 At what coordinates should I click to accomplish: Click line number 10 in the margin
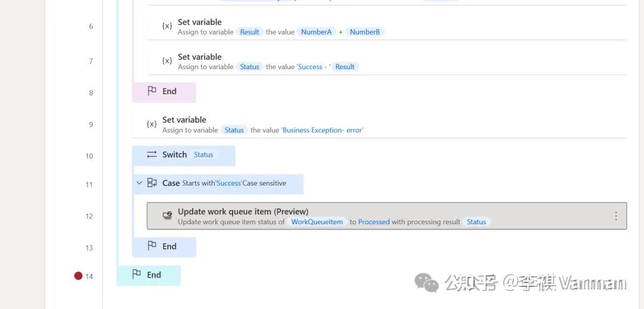(x=89, y=156)
